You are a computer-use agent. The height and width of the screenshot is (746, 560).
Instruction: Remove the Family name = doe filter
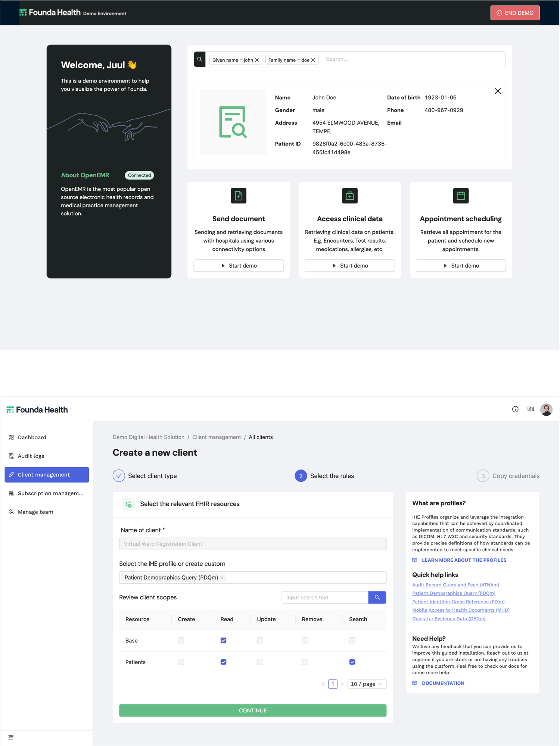[313, 60]
